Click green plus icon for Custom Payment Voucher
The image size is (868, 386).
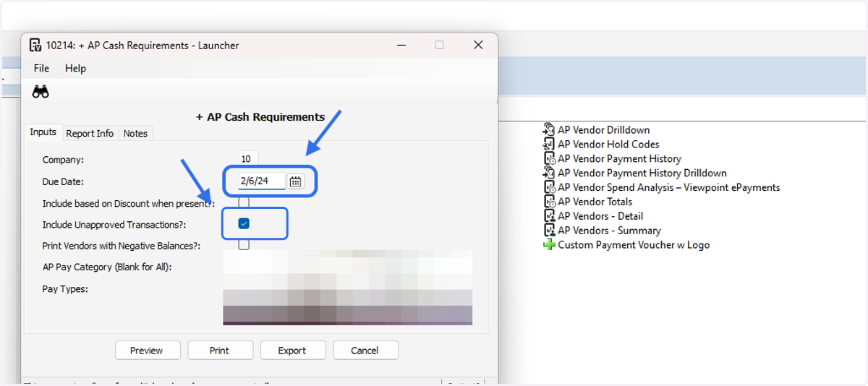(549, 245)
